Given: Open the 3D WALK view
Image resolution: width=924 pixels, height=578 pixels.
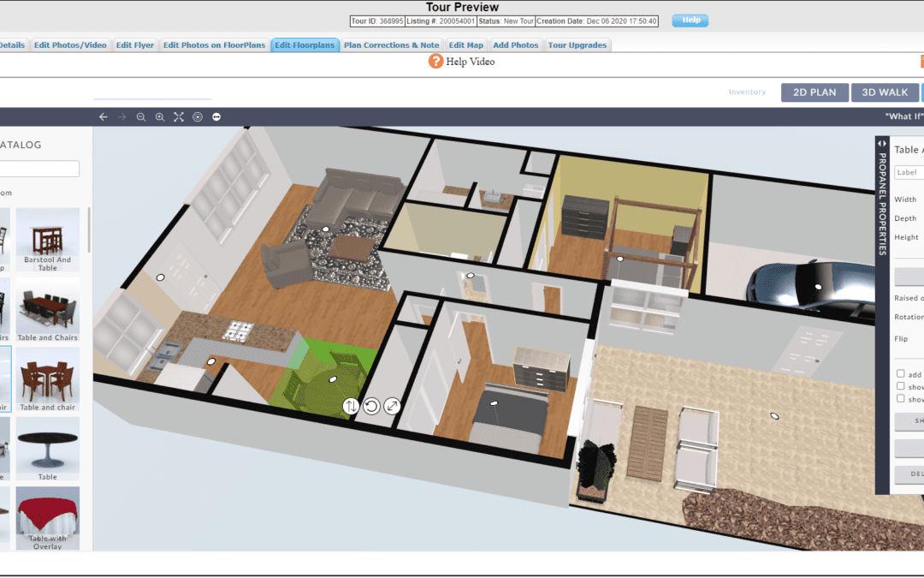Looking at the screenshot, I should [x=885, y=92].
